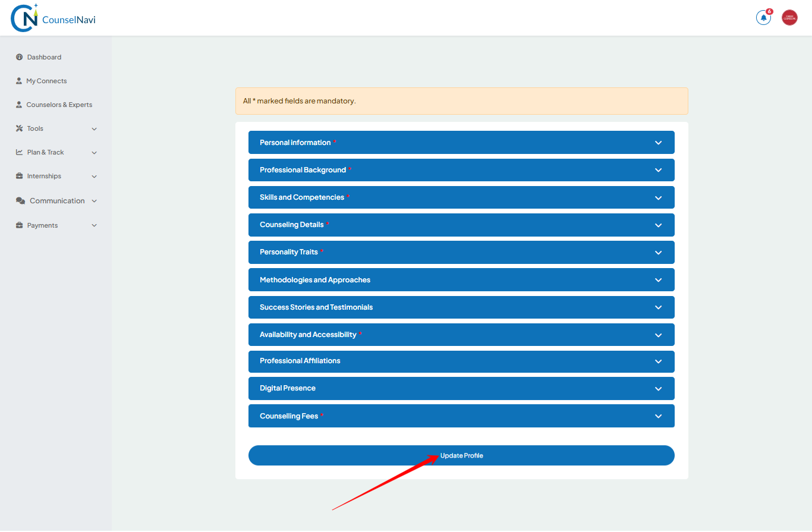Expand the Internships sidebar submenu
Screen dimensions: 812x532
point(94,177)
